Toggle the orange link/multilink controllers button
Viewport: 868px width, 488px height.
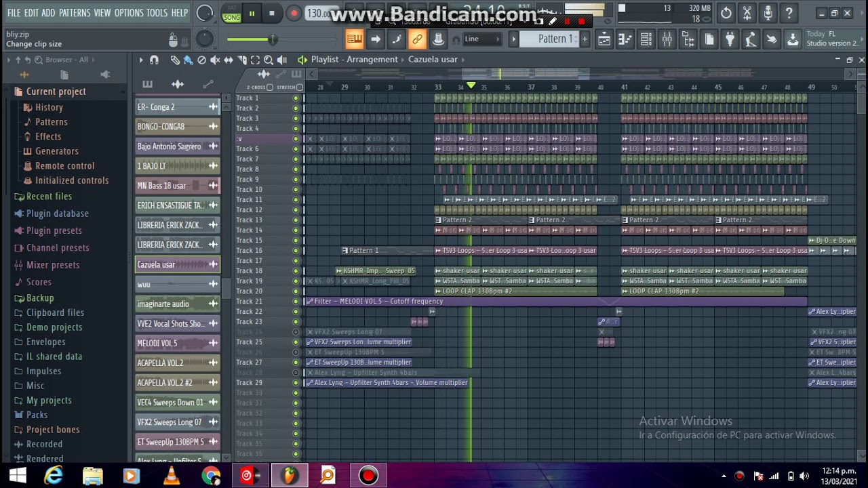tap(417, 39)
